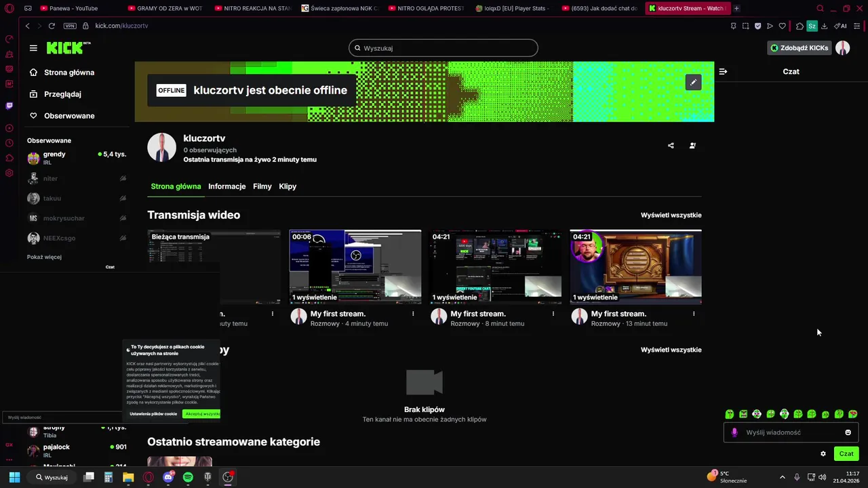Open browser downloads icon
Viewport: 868px width, 488px height.
824,26
